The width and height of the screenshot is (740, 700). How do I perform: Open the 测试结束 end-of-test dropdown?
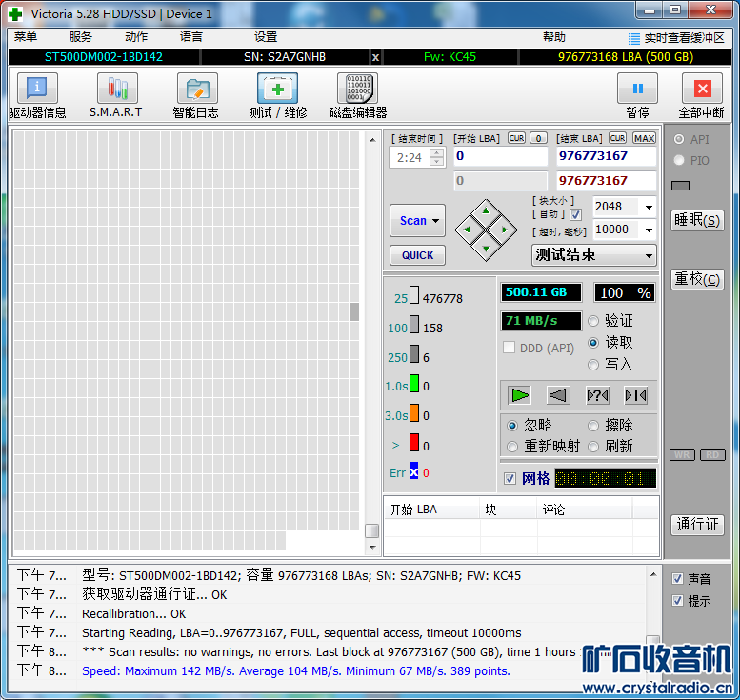tap(649, 255)
